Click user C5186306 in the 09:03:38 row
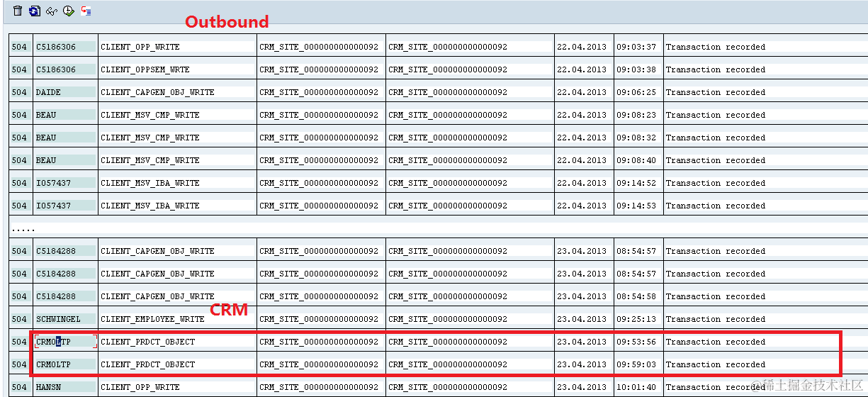The width and height of the screenshot is (868, 397). coord(65,69)
